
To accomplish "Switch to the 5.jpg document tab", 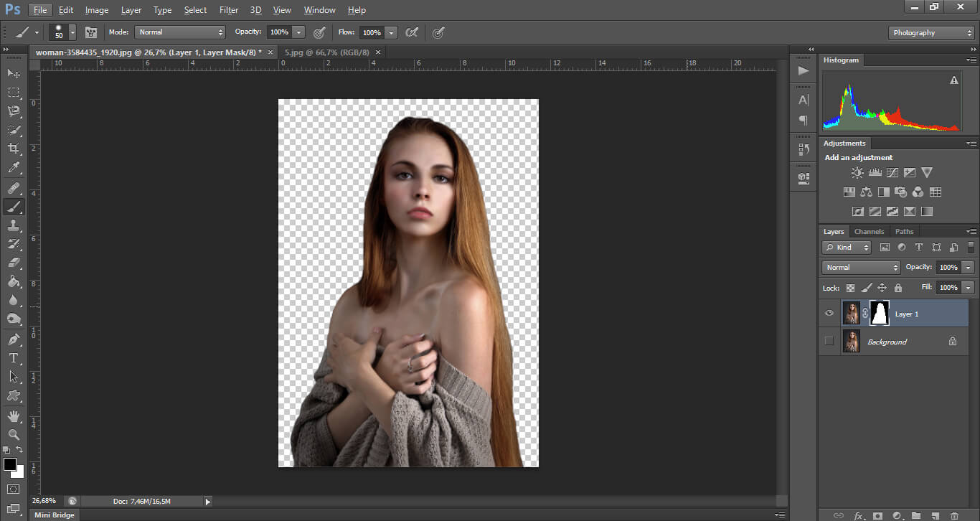I will [327, 52].
